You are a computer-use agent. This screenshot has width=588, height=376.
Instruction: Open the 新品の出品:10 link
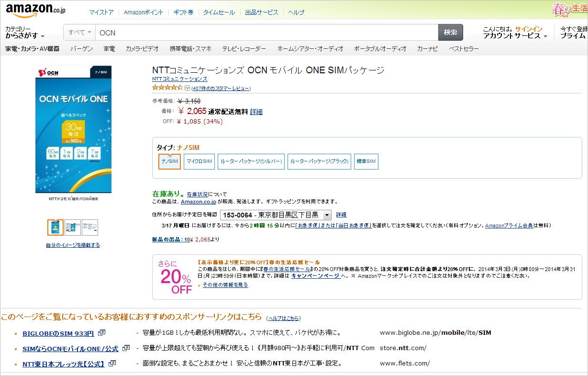pyautogui.click(x=171, y=239)
